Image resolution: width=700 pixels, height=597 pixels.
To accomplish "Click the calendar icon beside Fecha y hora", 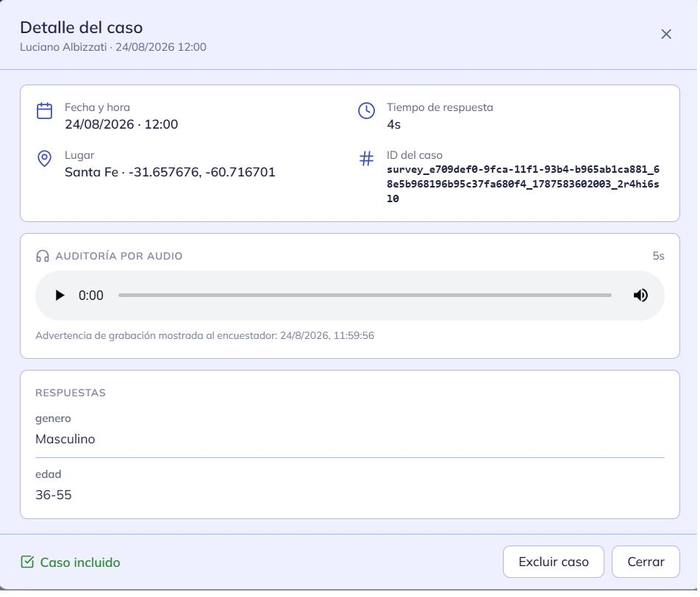I will tap(44, 111).
